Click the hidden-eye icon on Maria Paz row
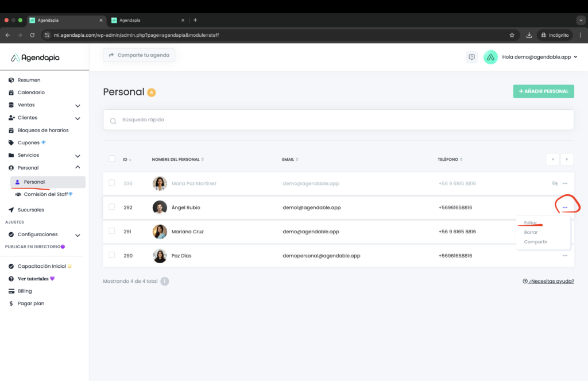This screenshot has height=381, width=588. [x=554, y=183]
